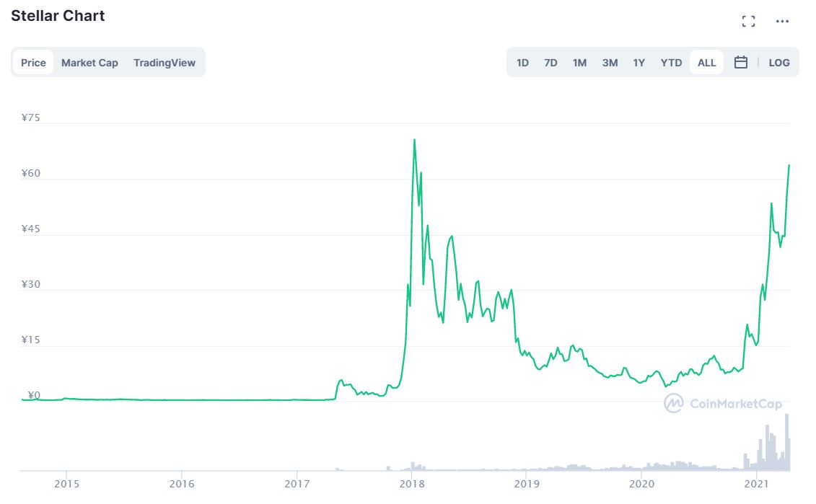
Task: Select the ALL time range
Action: pos(707,63)
